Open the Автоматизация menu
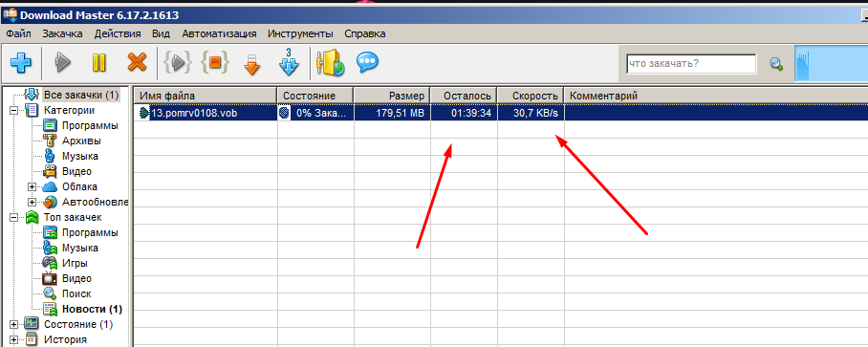The image size is (868, 347). tap(219, 33)
